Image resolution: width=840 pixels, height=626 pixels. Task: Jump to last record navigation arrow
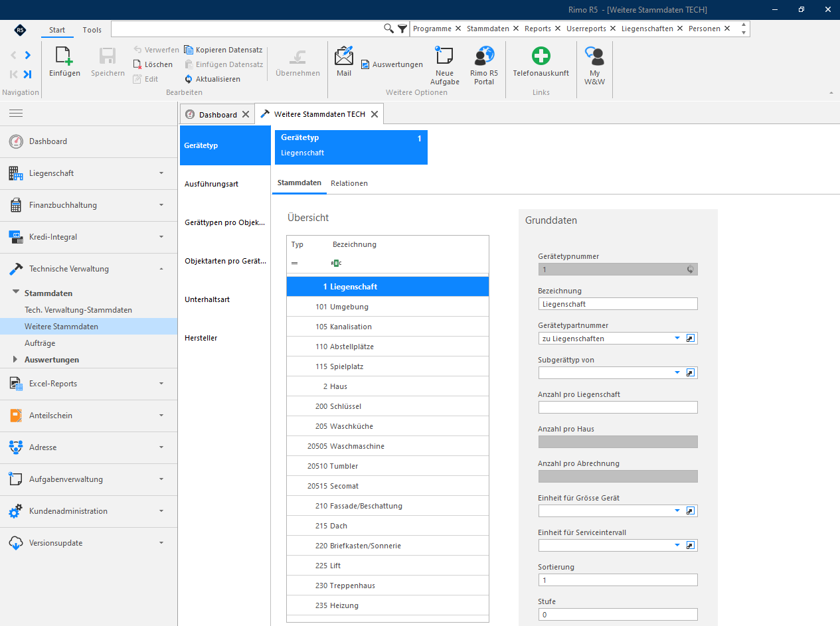tap(27, 74)
